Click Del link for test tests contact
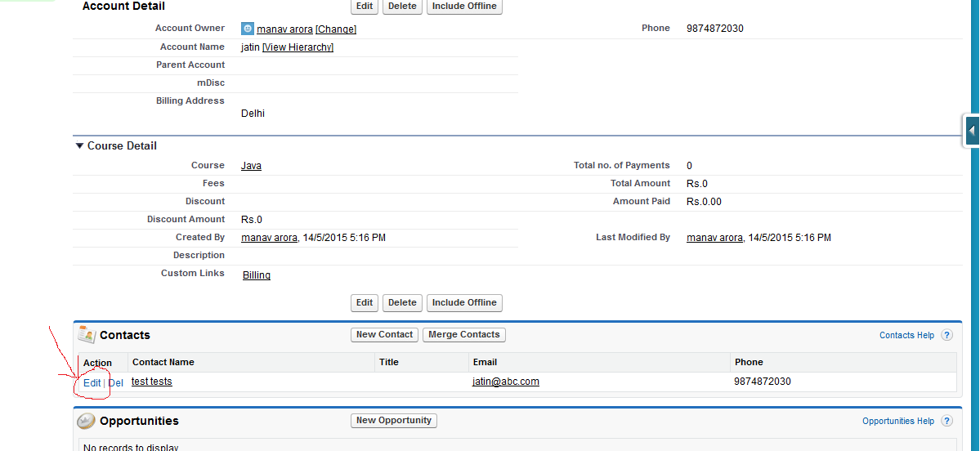The width and height of the screenshot is (980, 451). coord(115,383)
